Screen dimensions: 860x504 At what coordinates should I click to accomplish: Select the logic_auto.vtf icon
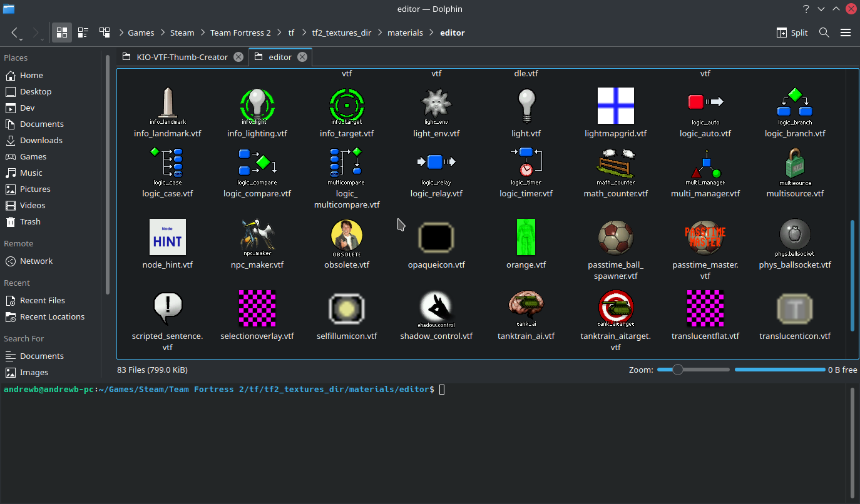705,106
